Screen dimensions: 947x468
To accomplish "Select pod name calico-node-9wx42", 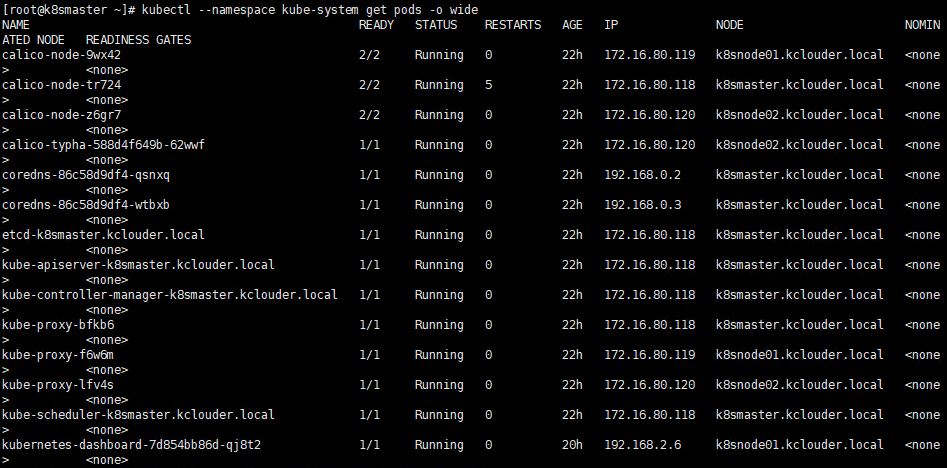I will [65, 55].
